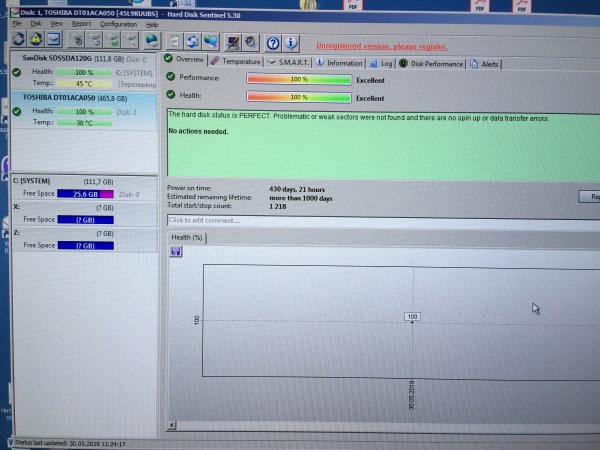Click the save floppy icon above the health graph
This screenshot has width=600, height=450.
coord(176,252)
